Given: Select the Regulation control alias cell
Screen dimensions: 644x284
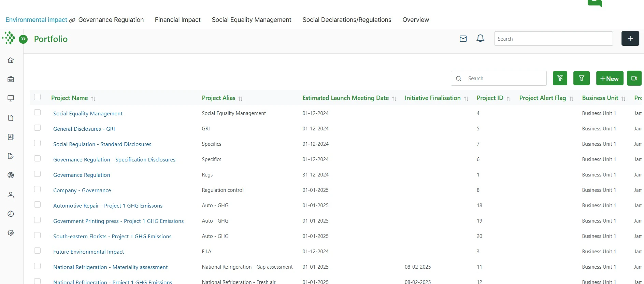Looking at the screenshot, I should click(x=223, y=190).
